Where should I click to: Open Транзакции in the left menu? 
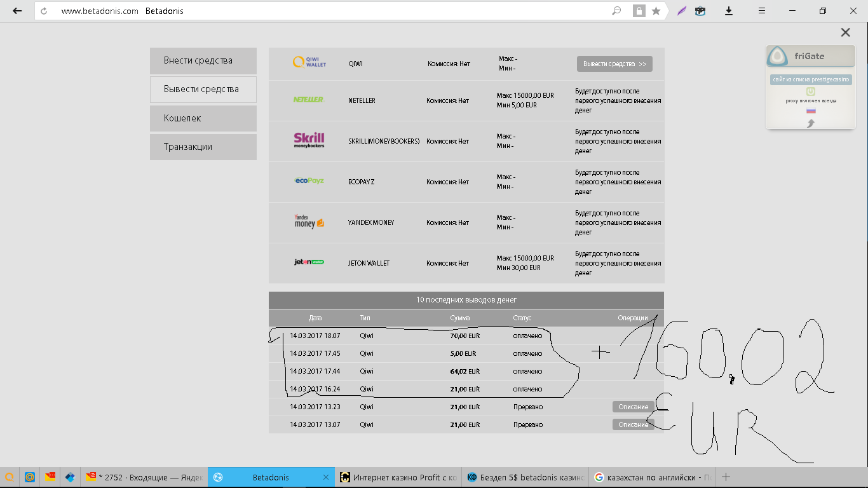pyautogui.click(x=203, y=147)
